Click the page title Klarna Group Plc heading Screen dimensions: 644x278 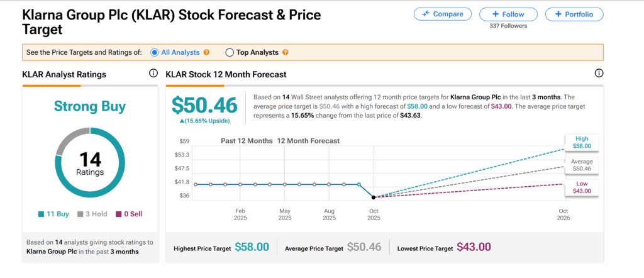pyautogui.click(x=171, y=22)
